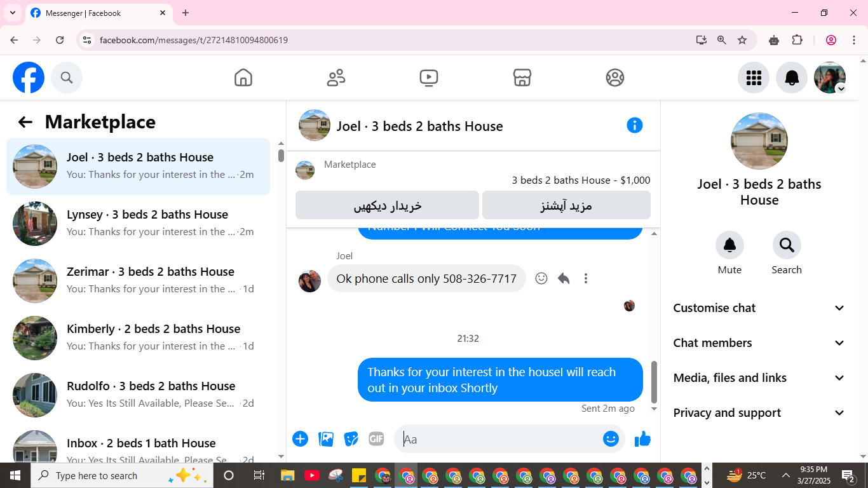The height and width of the screenshot is (488, 868).
Task: Expand the Chat members section
Action: pos(759,343)
